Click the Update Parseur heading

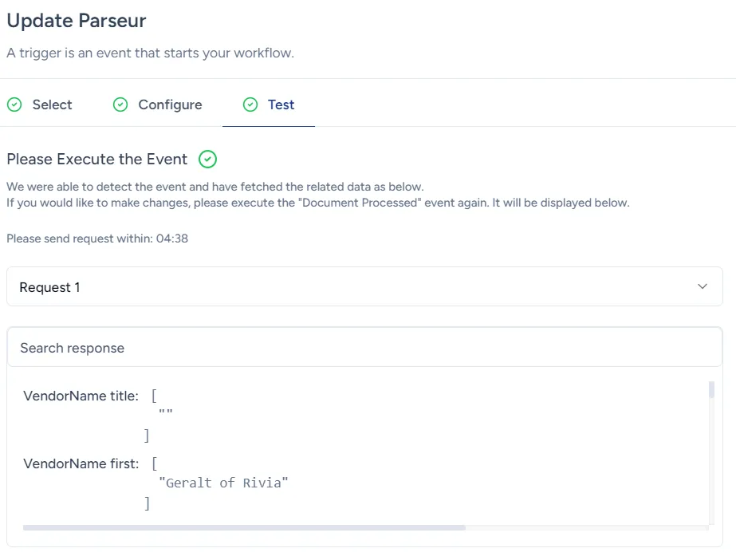(x=76, y=21)
